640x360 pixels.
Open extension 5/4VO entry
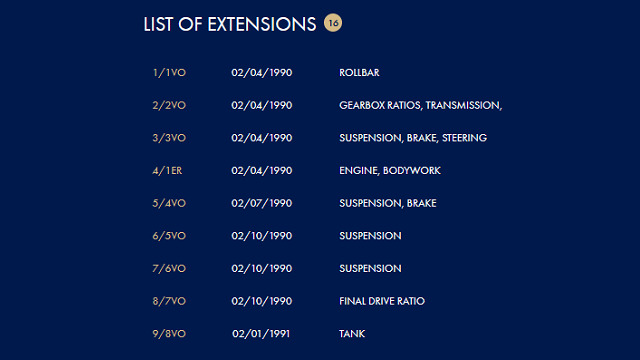tap(169, 203)
